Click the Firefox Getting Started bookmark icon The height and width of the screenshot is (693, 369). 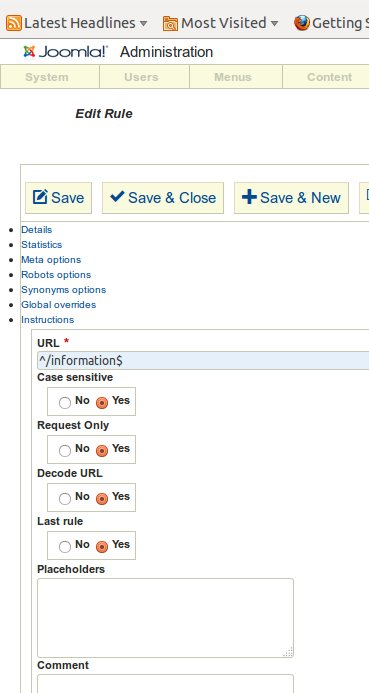(301, 23)
